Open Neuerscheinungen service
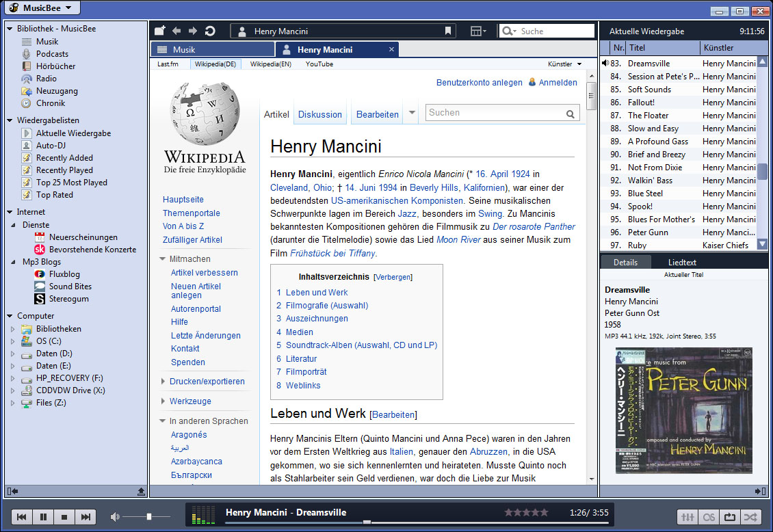 [x=83, y=237]
